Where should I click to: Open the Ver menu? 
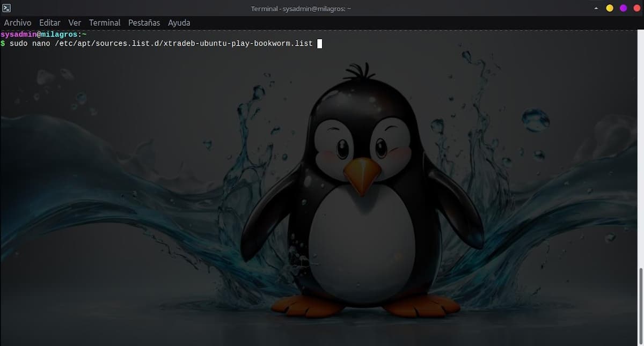75,23
